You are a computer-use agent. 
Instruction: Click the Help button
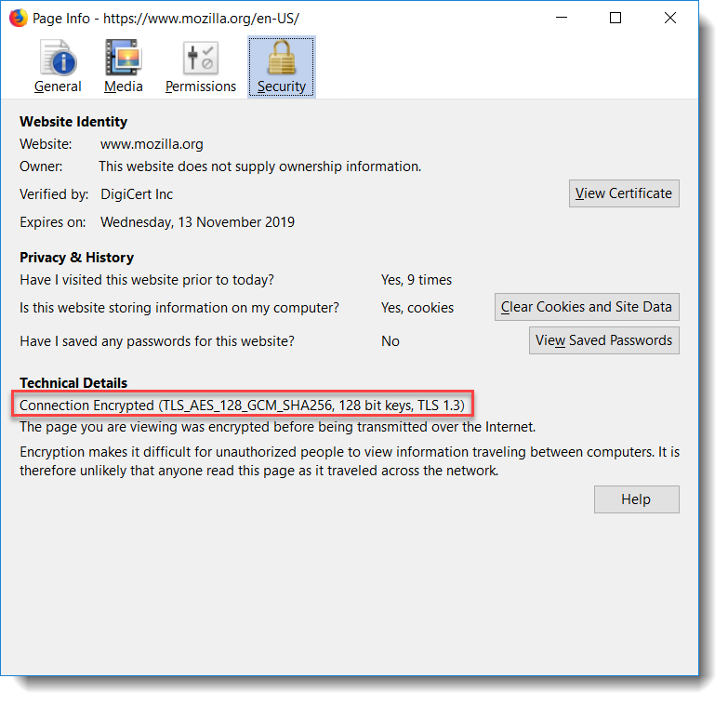click(636, 499)
